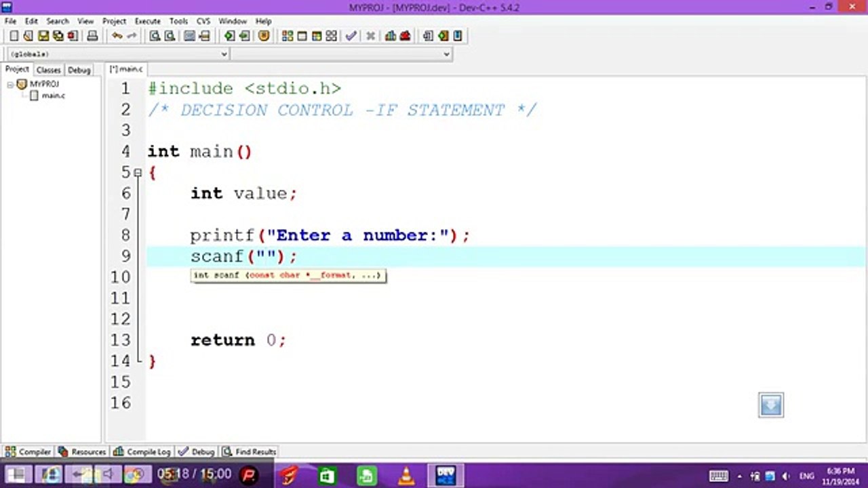Click the scanf(""); code line
868x488 pixels.
click(243, 256)
